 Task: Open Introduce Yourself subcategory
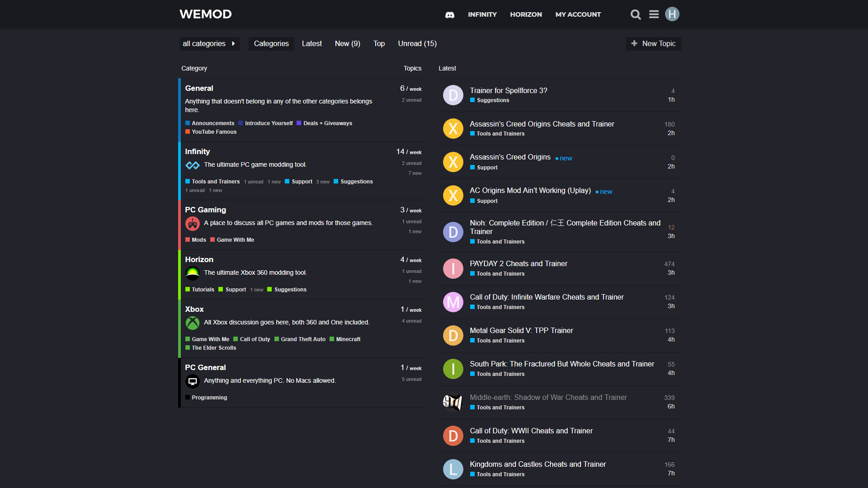pyautogui.click(x=266, y=123)
